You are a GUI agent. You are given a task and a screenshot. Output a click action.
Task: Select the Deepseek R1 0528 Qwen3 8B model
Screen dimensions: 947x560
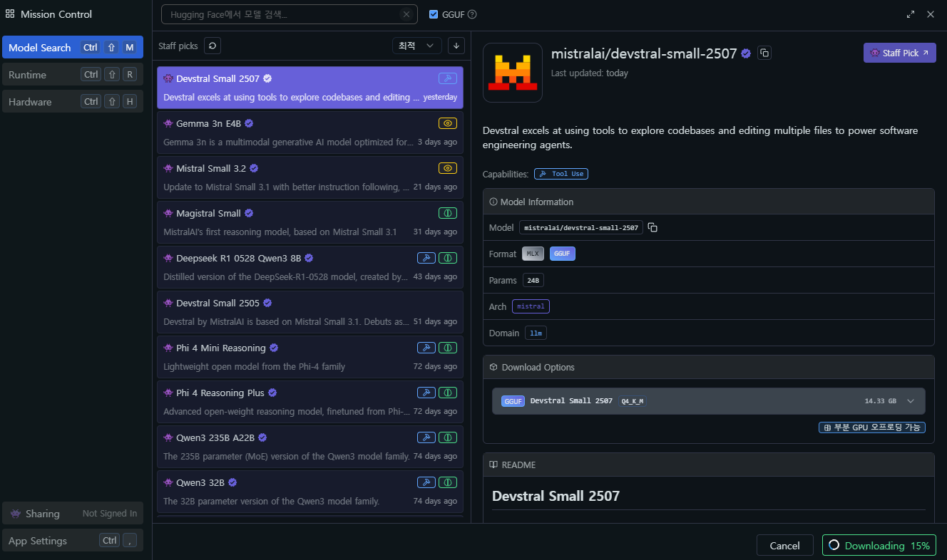310,267
